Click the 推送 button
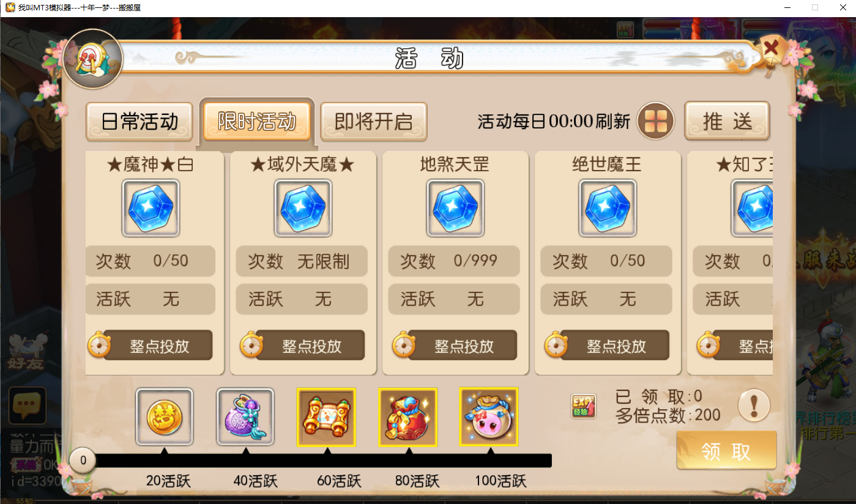 click(727, 121)
